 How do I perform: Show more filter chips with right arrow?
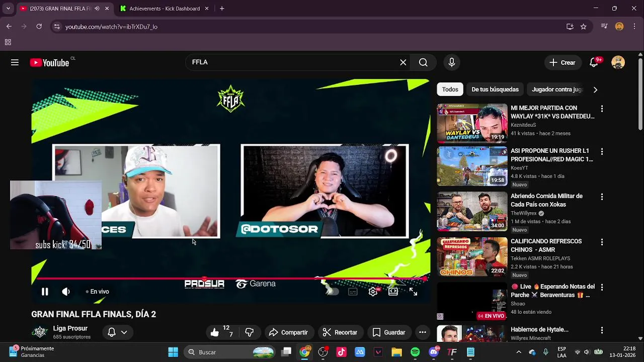click(595, 89)
